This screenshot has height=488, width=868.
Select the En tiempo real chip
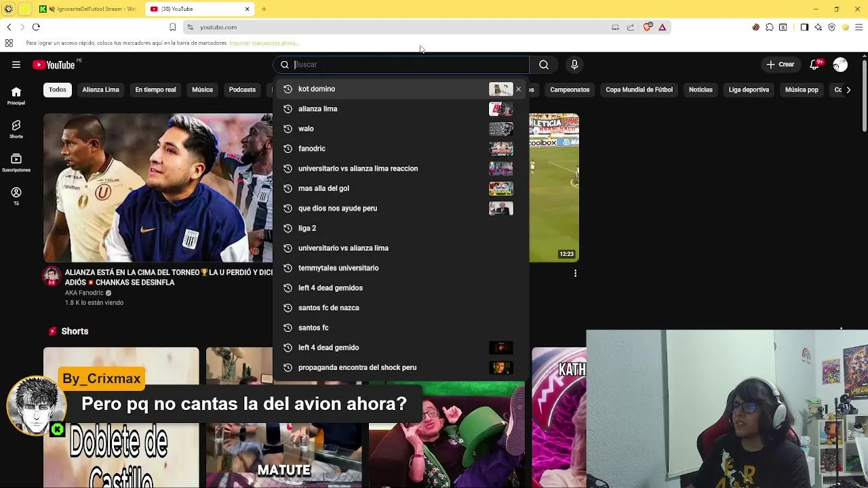pyautogui.click(x=155, y=89)
